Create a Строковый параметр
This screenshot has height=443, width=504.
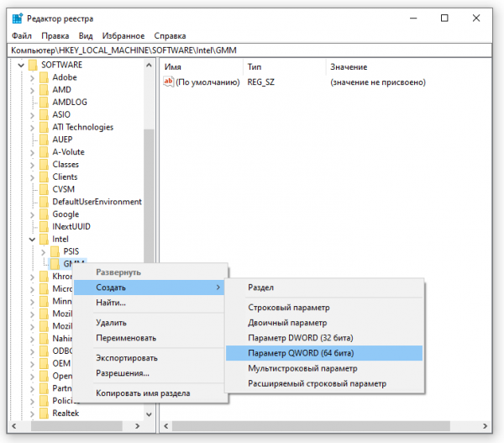[x=324, y=308]
